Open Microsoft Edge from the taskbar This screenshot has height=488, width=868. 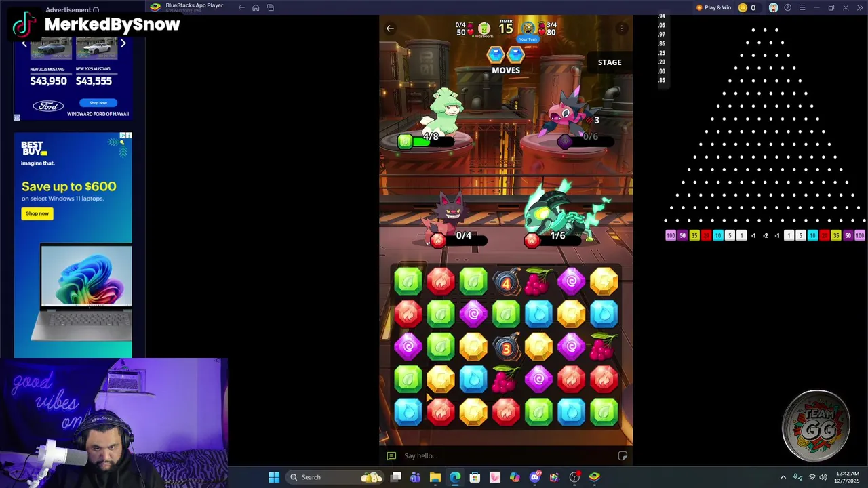click(455, 477)
